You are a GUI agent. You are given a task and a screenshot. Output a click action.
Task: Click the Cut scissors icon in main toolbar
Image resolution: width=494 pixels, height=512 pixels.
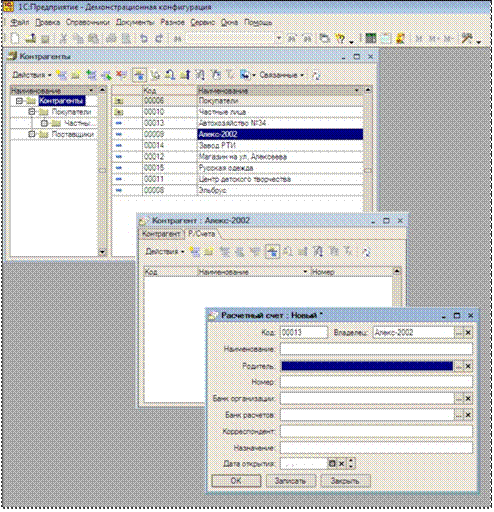pos(63,39)
